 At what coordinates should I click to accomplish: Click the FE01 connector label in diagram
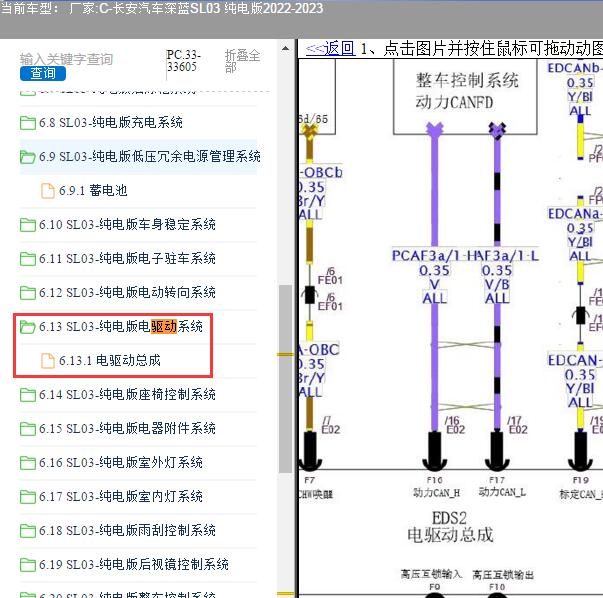point(330,280)
